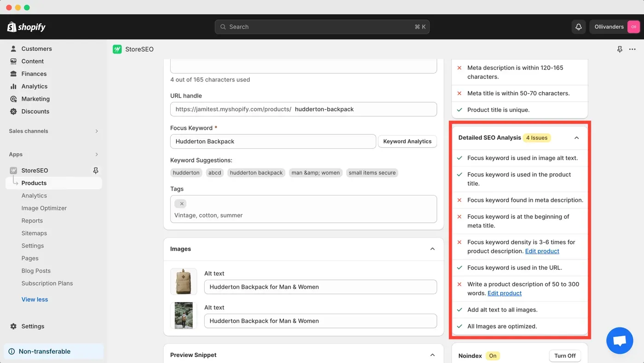
Task: Click the Keyword Analytics button
Action: click(x=407, y=141)
